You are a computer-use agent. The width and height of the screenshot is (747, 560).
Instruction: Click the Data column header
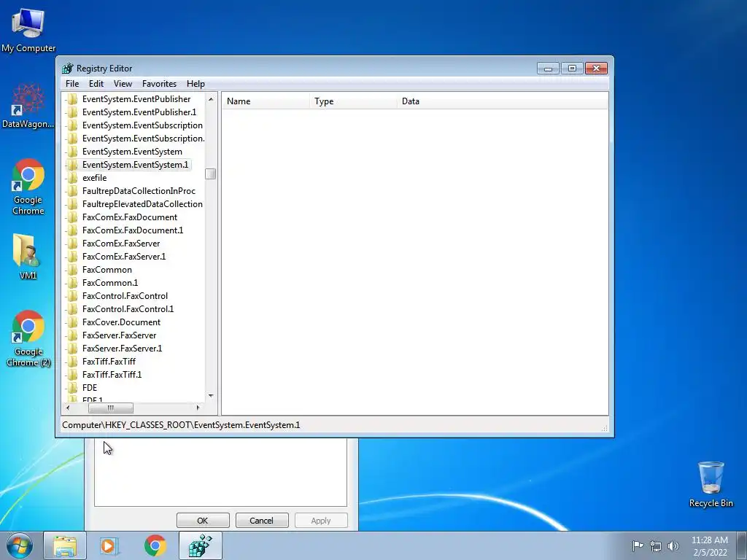502,101
